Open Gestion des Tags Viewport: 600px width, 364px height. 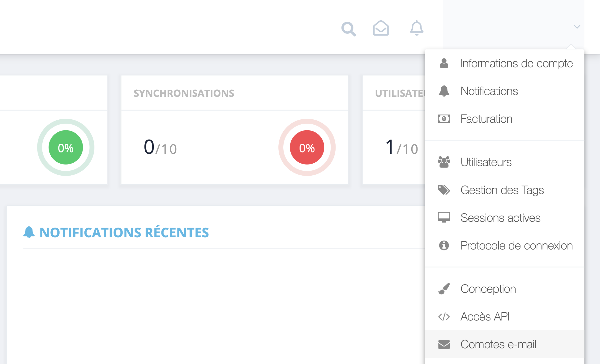click(504, 190)
